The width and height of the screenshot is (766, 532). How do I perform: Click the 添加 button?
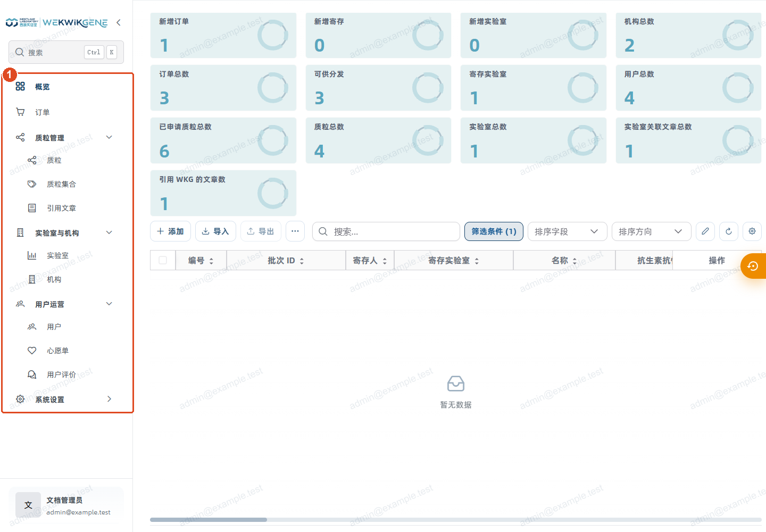pos(170,231)
